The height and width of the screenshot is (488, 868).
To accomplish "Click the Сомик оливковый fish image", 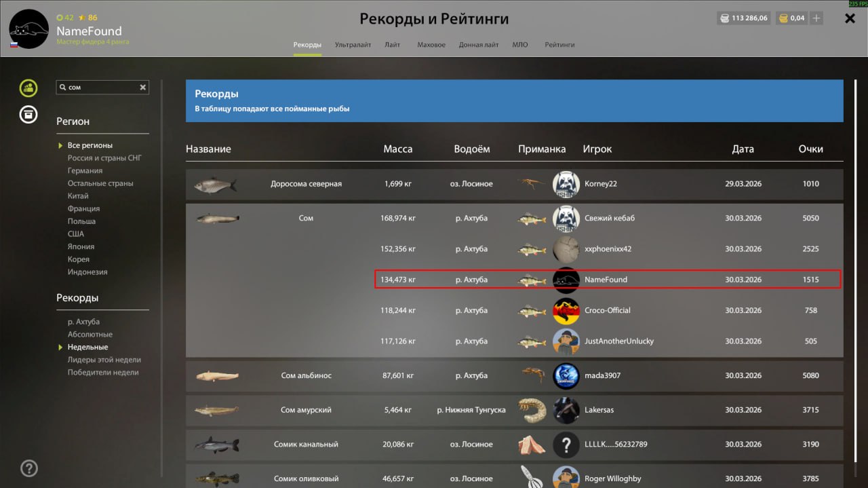I will coord(217,478).
